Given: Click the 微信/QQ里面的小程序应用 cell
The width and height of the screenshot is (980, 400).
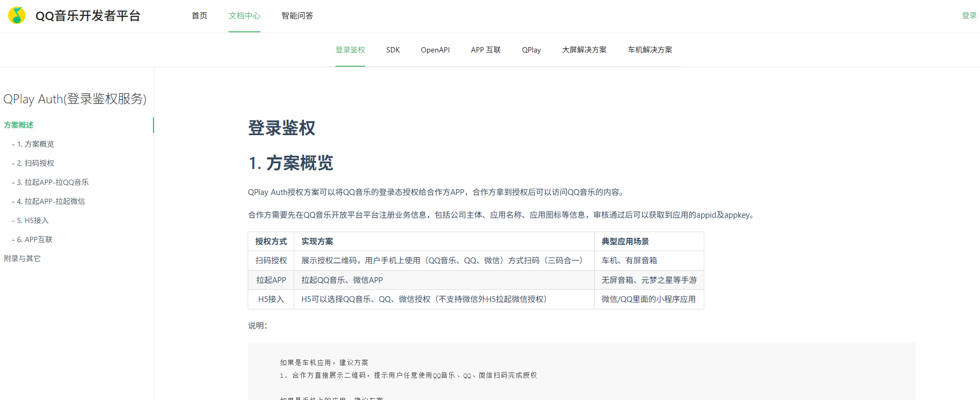Looking at the screenshot, I should 649,299.
